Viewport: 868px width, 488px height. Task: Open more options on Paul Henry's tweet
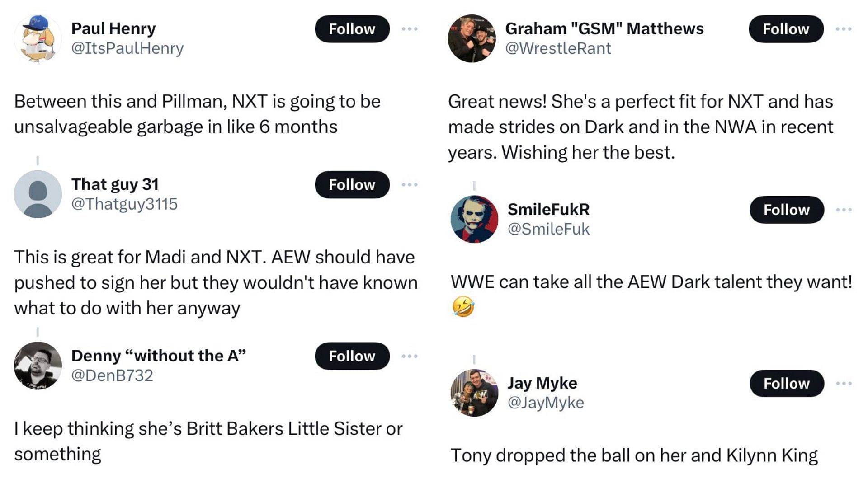pyautogui.click(x=410, y=29)
